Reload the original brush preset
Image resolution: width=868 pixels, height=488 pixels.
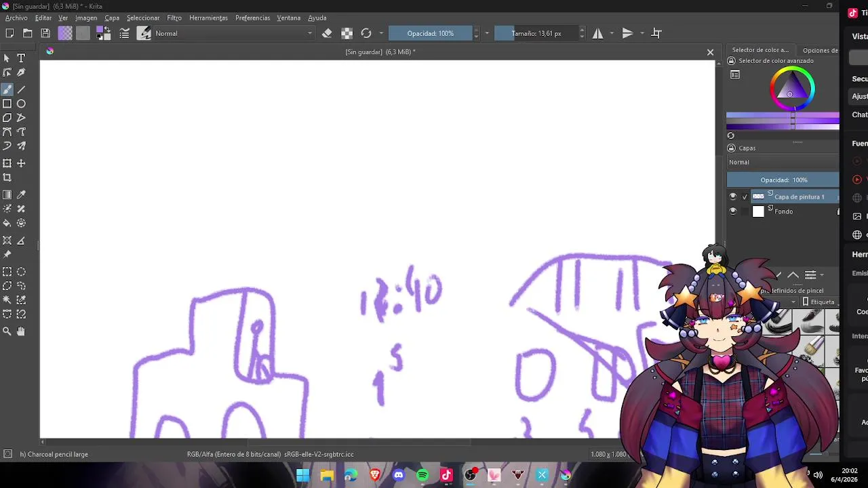366,33
